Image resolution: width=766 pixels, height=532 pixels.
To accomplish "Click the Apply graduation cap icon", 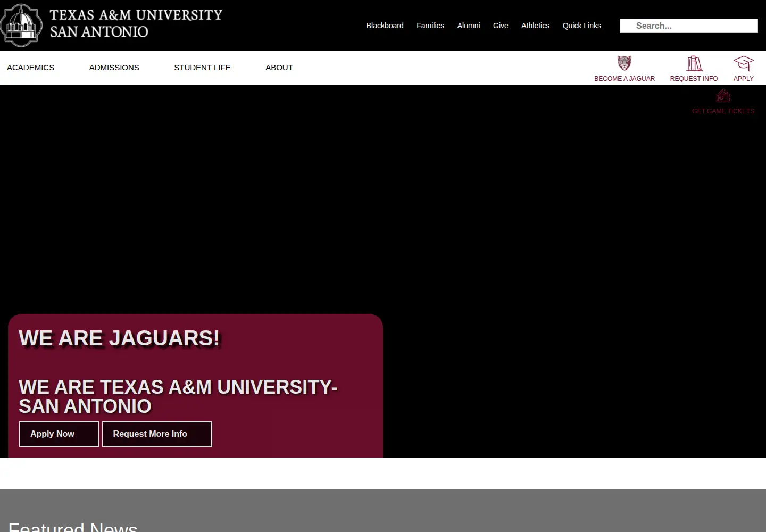I will [x=743, y=63].
